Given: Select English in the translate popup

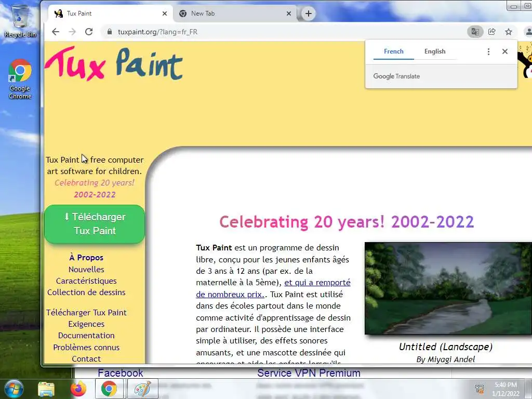Looking at the screenshot, I should [435, 51].
